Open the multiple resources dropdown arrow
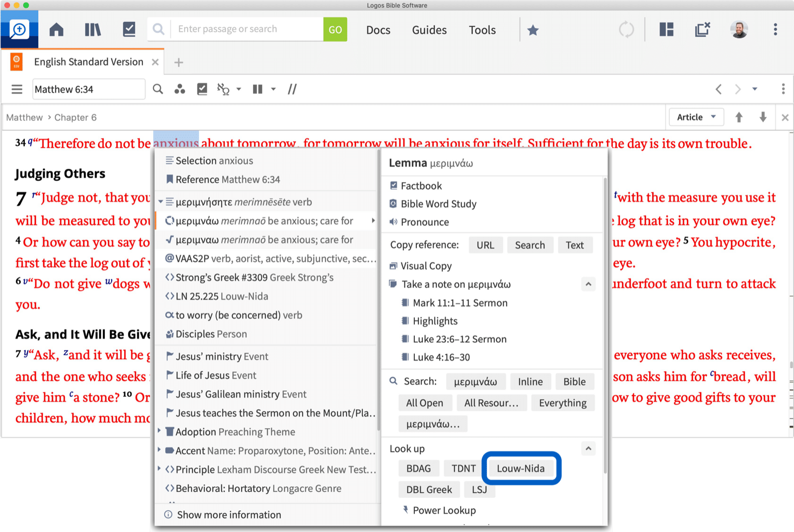The height and width of the screenshot is (532, 794). (273, 89)
